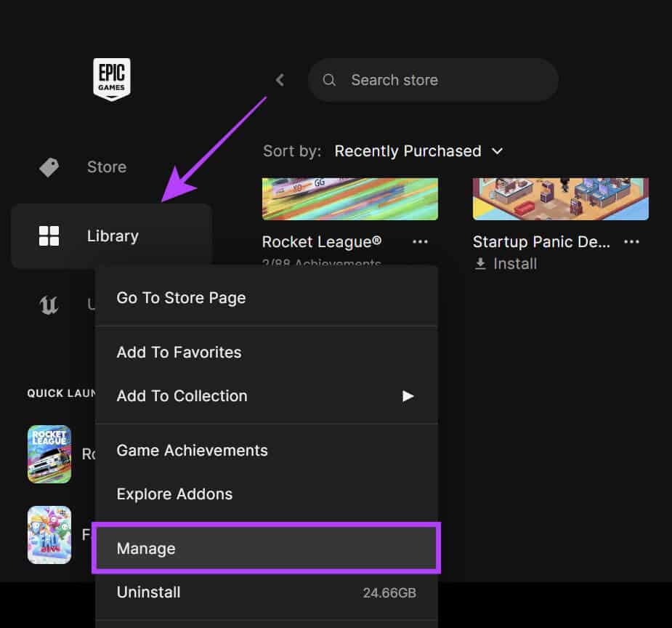Select Uninstall from the context menu
The height and width of the screenshot is (628, 672).
(x=266, y=592)
